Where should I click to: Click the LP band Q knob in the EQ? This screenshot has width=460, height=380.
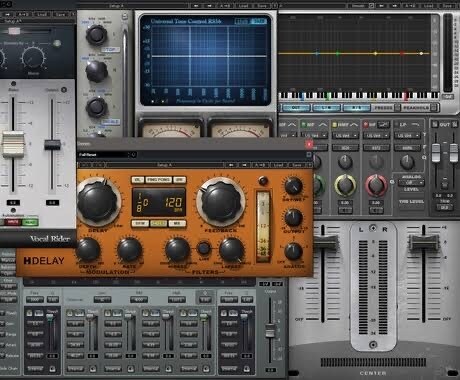tap(407, 162)
